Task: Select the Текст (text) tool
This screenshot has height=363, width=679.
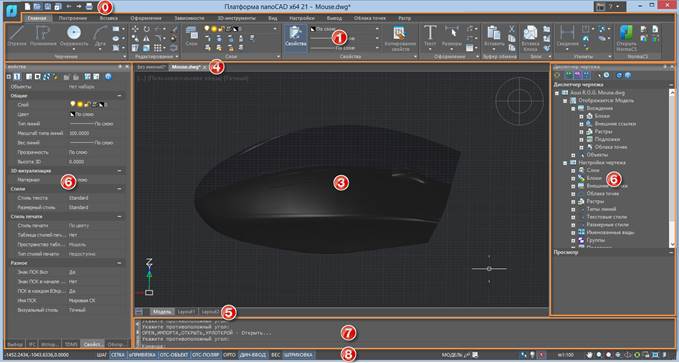Action: pyautogui.click(x=430, y=36)
